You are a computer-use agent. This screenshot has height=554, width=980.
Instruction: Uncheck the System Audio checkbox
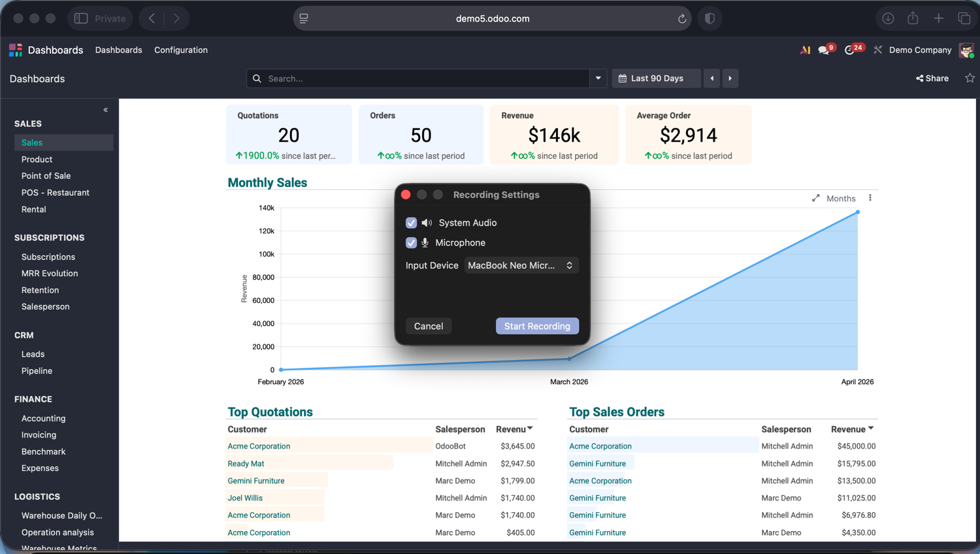coord(411,223)
